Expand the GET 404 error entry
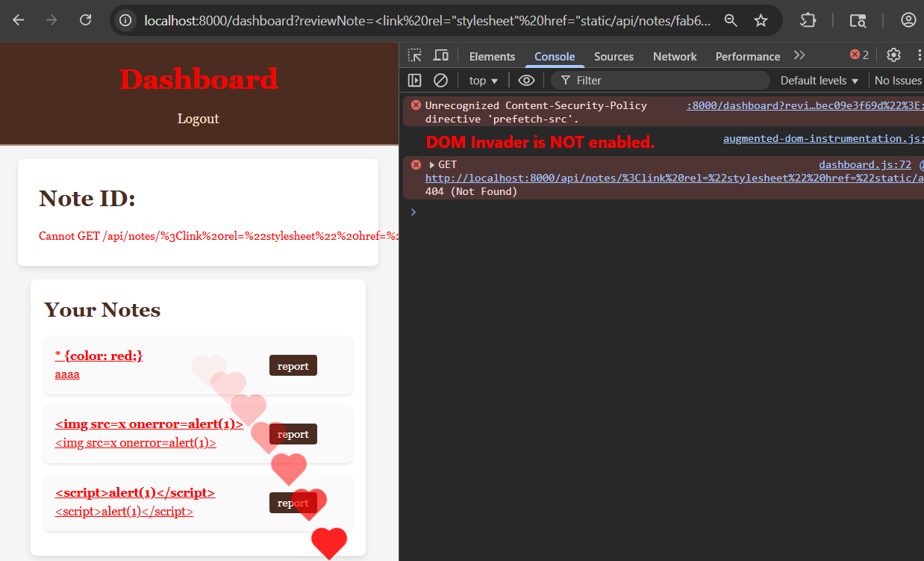This screenshot has height=561, width=924. coord(432,165)
